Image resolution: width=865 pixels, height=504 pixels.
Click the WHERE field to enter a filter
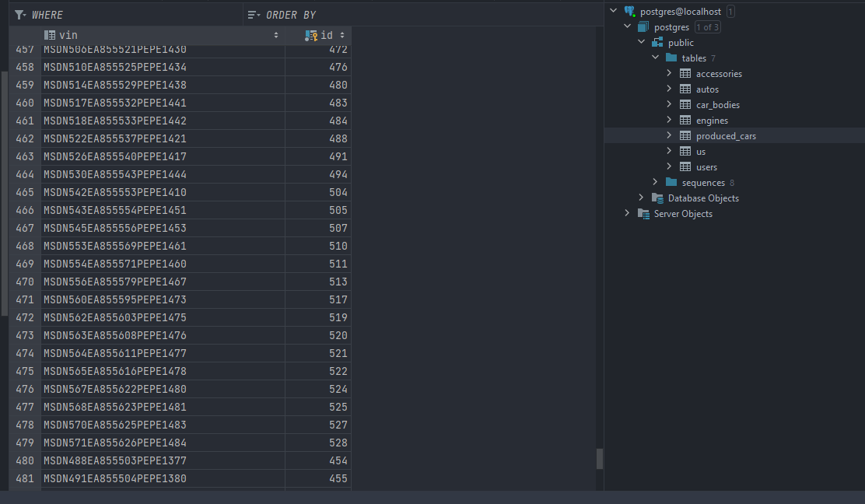117,14
